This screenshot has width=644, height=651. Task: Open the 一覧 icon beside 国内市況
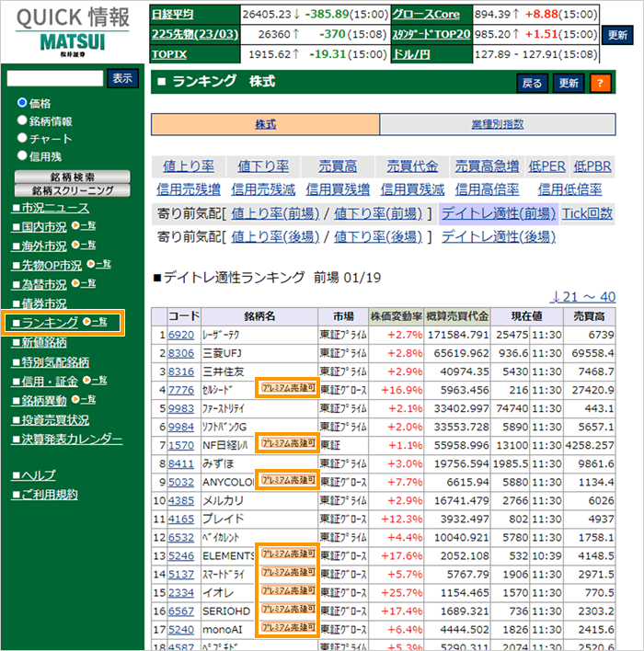[84, 225]
